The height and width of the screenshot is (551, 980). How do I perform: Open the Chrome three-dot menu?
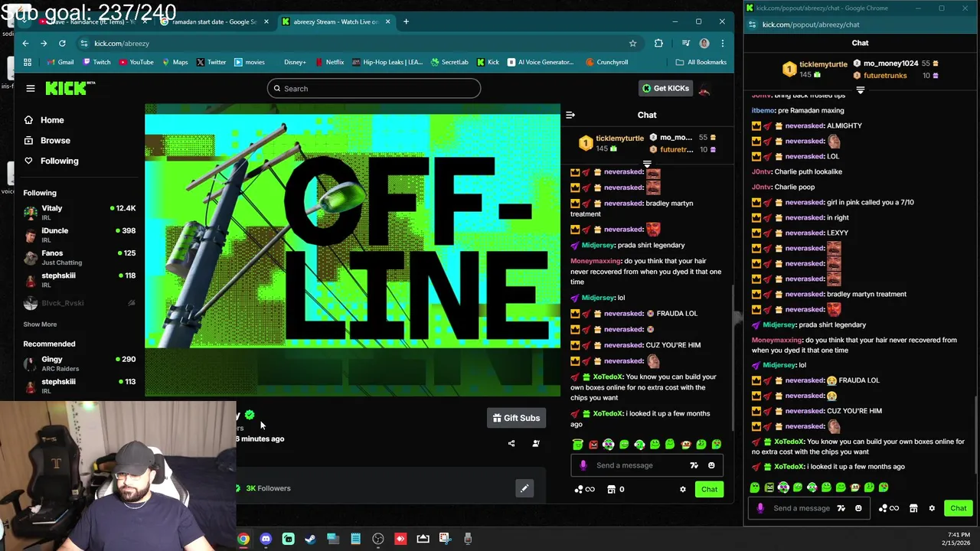pos(722,44)
